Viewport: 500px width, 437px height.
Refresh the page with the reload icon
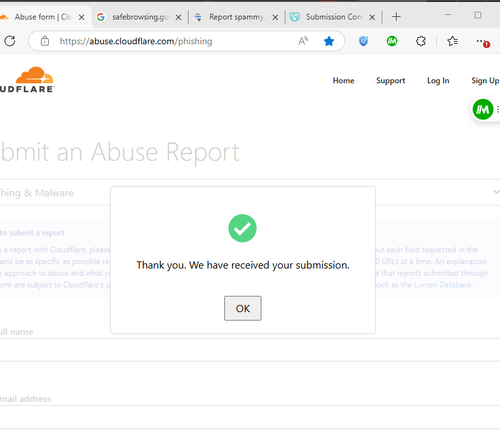[10, 41]
